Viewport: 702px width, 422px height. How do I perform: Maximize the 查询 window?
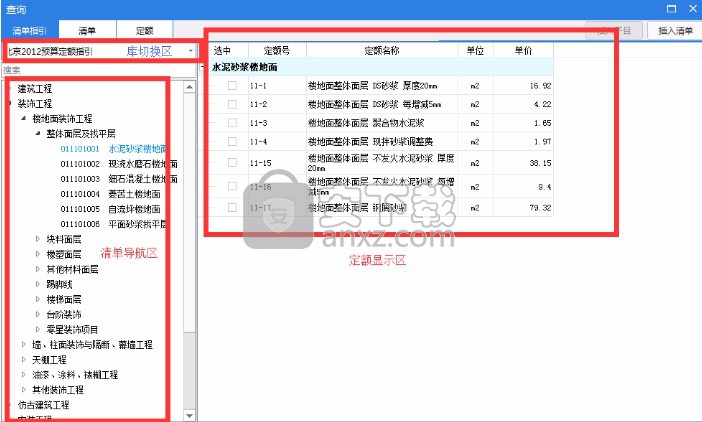[x=671, y=9]
